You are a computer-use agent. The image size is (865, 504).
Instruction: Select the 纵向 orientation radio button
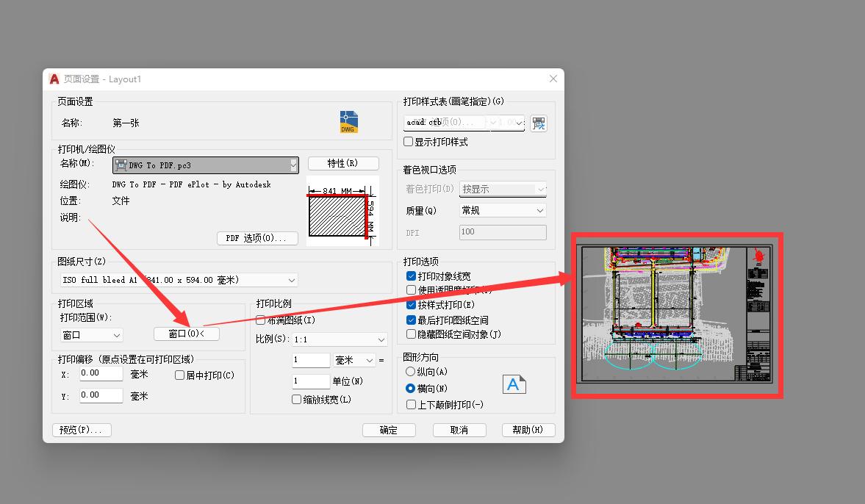tap(410, 371)
